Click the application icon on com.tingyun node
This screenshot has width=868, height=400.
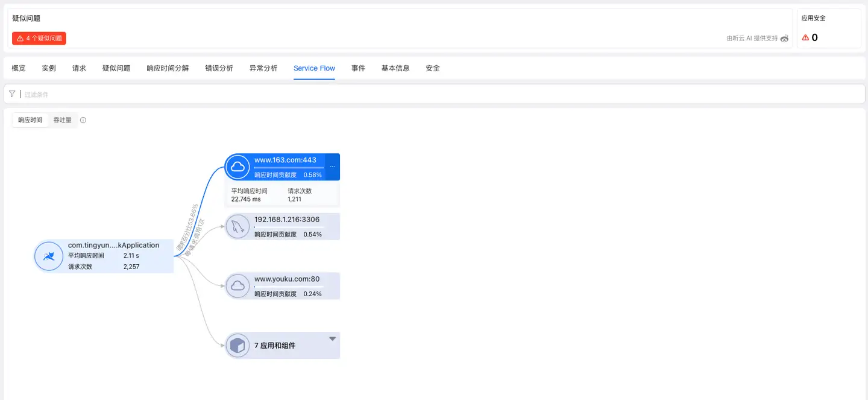pyautogui.click(x=48, y=256)
